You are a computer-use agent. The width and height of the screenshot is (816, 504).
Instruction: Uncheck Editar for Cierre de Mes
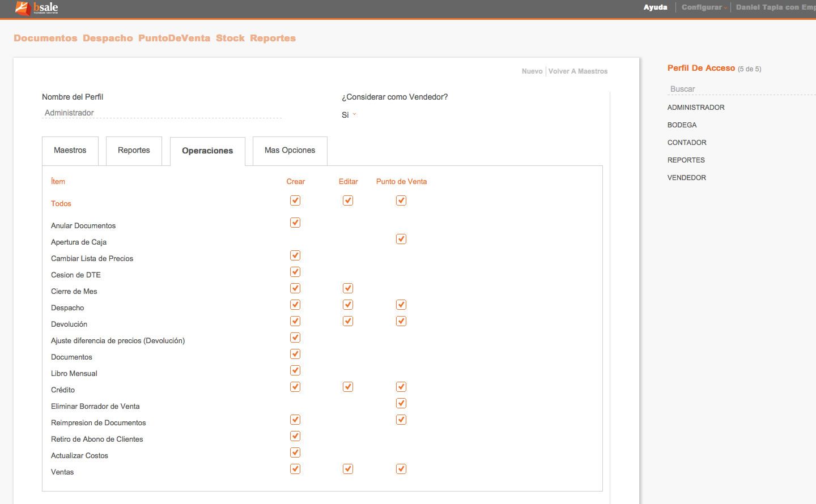(x=348, y=288)
